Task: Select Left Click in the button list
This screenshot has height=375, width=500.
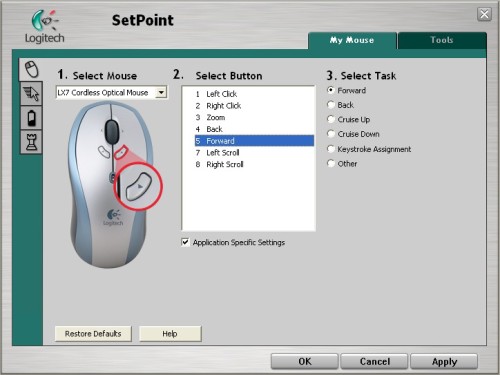Action: pos(254,94)
